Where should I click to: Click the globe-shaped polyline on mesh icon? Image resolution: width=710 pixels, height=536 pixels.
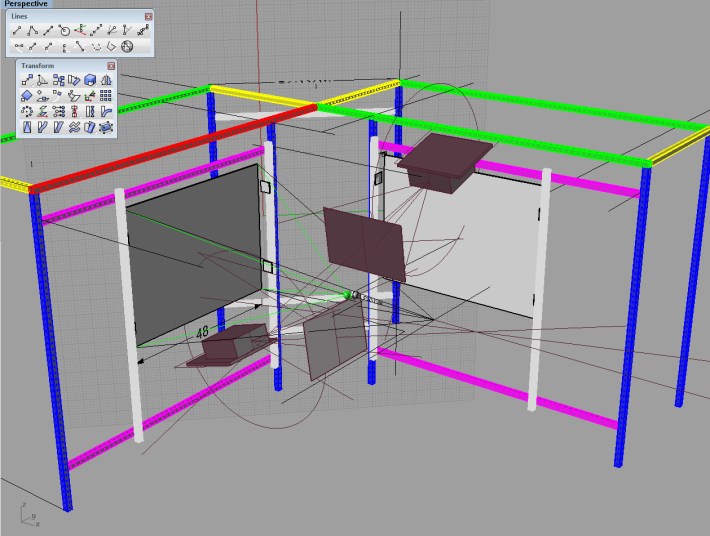point(127,46)
